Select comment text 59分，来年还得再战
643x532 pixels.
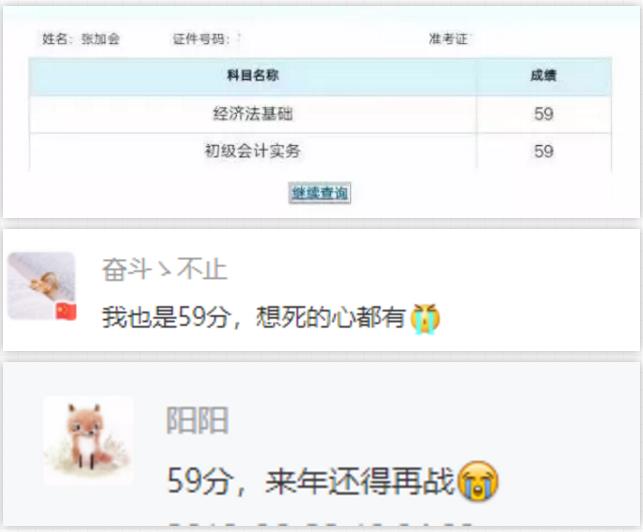(x=311, y=481)
